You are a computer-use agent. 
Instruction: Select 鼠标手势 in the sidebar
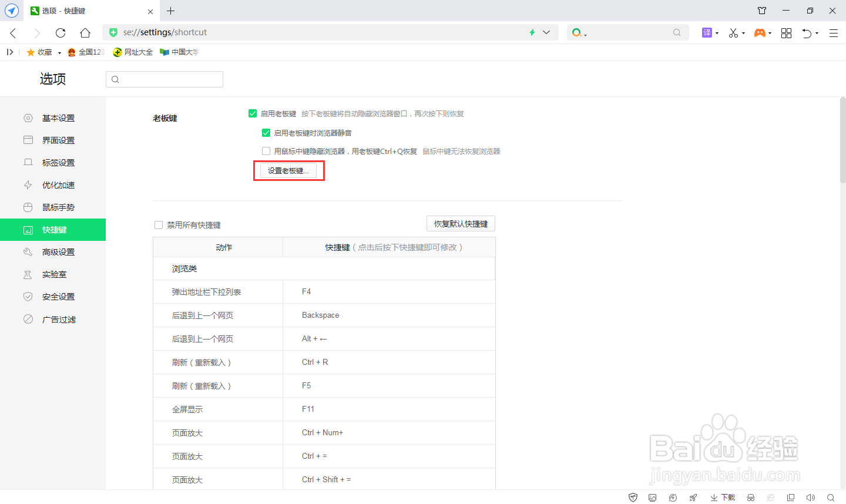pos(53,207)
